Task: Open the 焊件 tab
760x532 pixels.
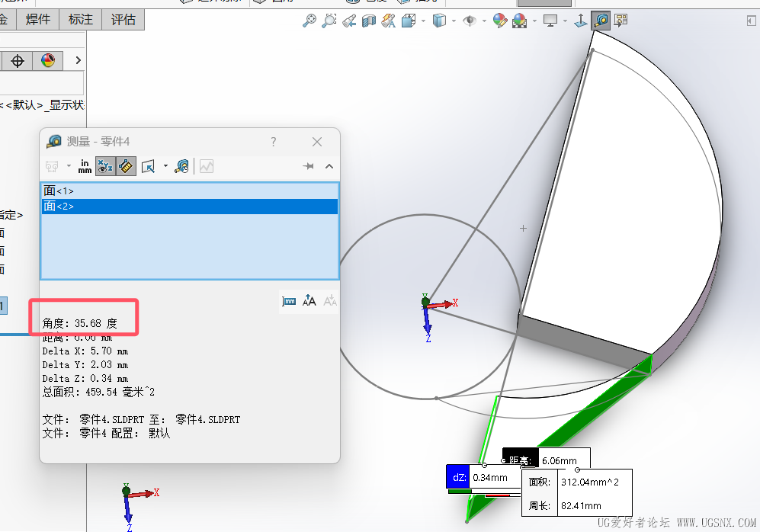Action: click(38, 20)
